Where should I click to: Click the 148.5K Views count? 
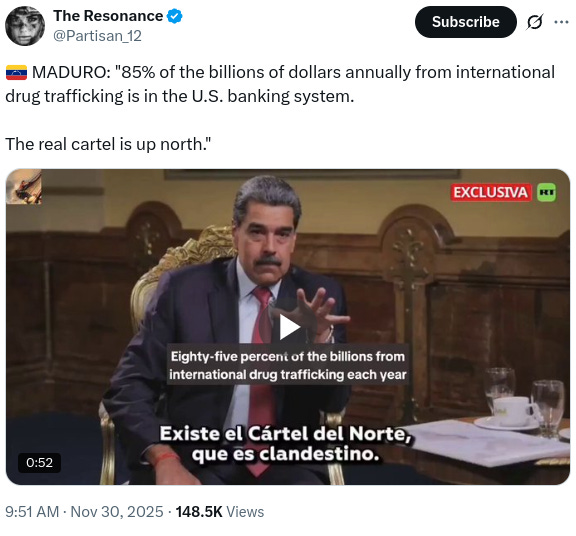(220, 512)
